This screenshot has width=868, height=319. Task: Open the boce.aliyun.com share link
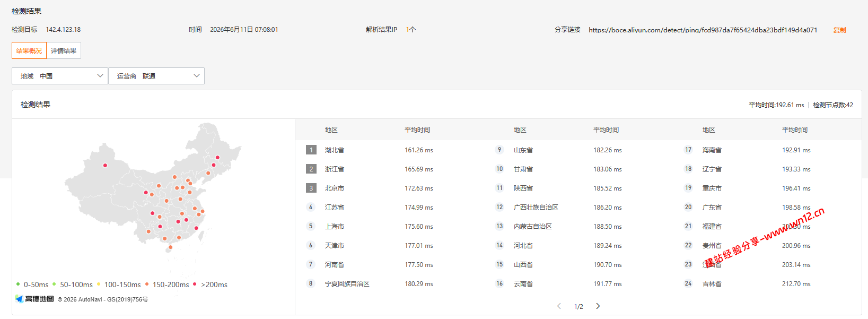click(703, 30)
